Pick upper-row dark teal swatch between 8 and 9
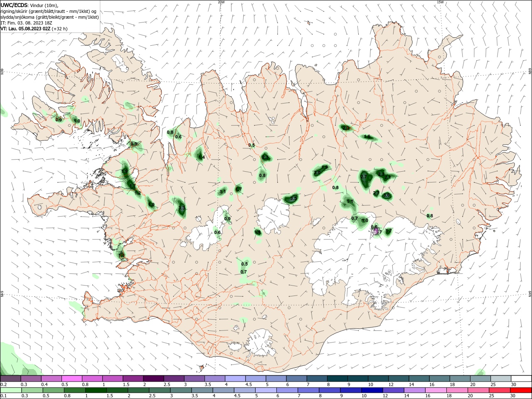The width and height of the screenshot is (532, 399). pyautogui.click(x=337, y=378)
